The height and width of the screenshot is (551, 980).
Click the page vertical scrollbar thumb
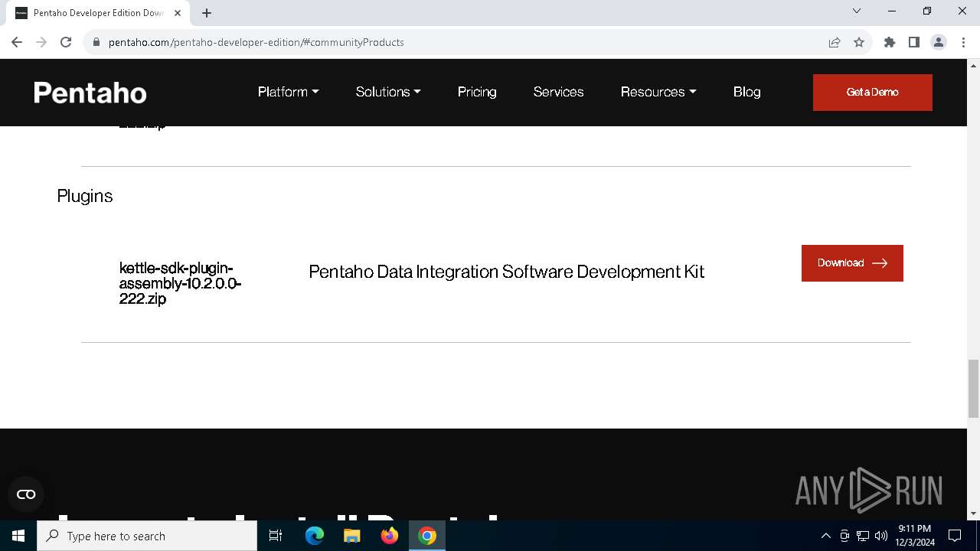pos(973,388)
